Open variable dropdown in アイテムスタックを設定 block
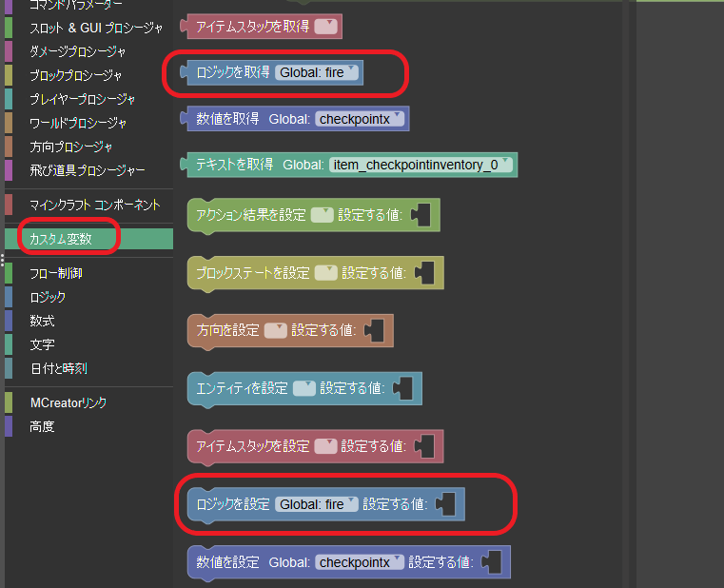The height and width of the screenshot is (588, 724). 325,445
